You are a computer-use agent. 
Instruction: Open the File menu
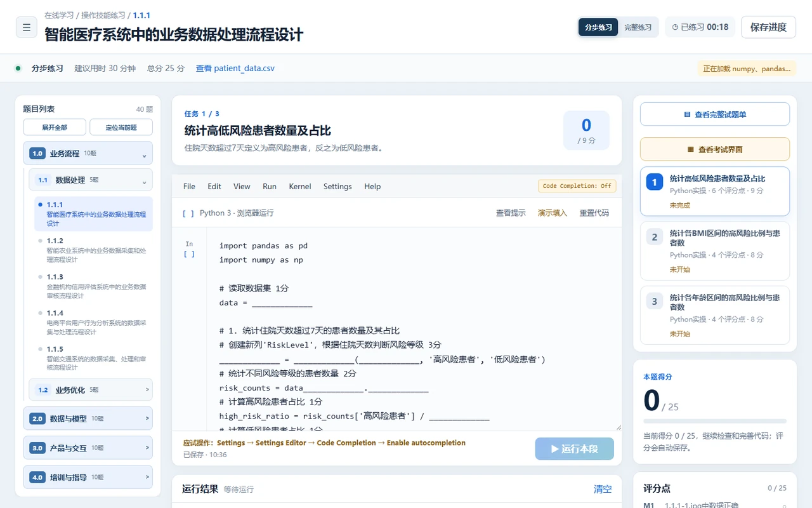(189, 187)
